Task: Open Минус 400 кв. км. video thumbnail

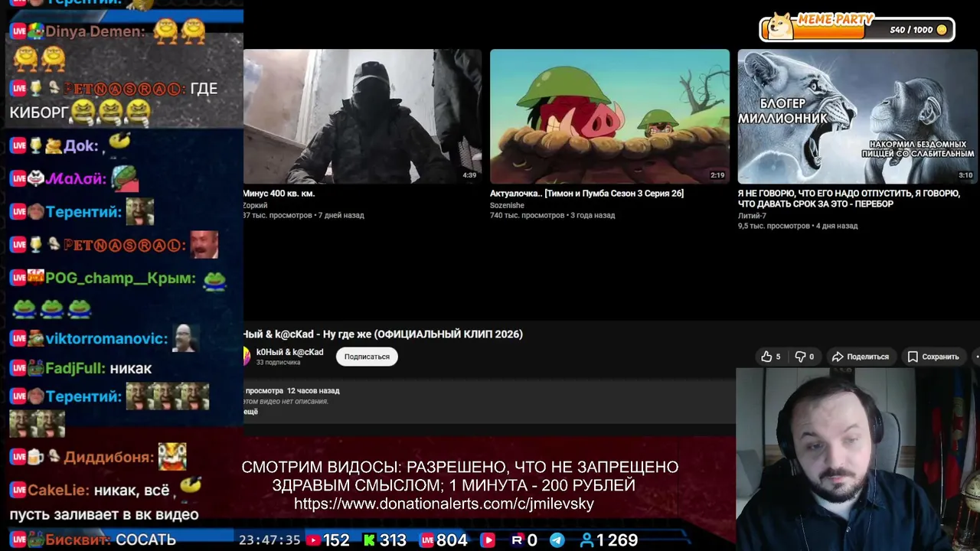Action: [x=362, y=116]
